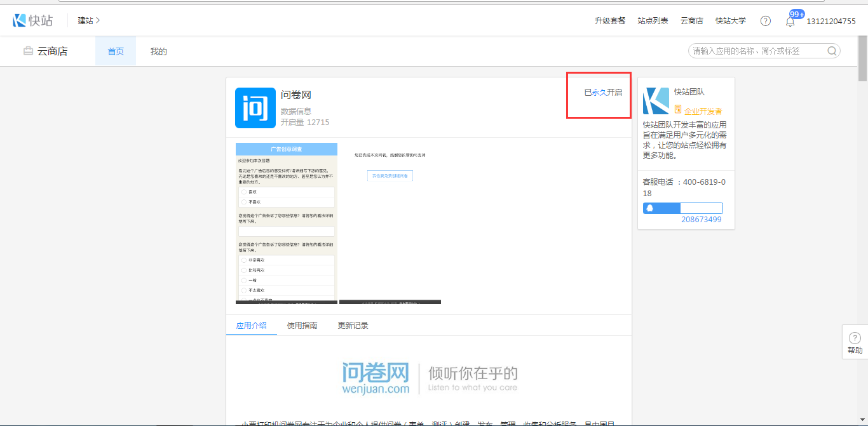Viewport: 868px width, 426px height.
Task: Click the 快站团队 developer logo
Action: tap(656, 101)
